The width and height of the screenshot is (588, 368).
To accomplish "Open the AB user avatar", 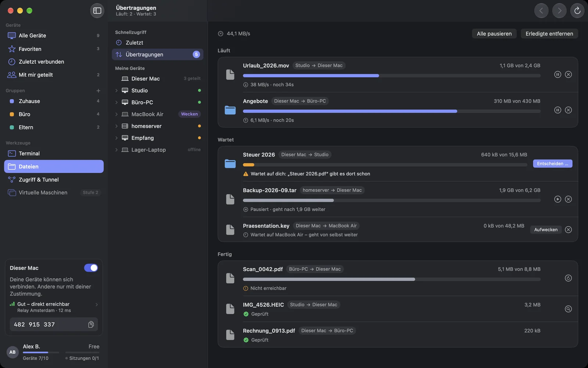I will pyautogui.click(x=12, y=352).
